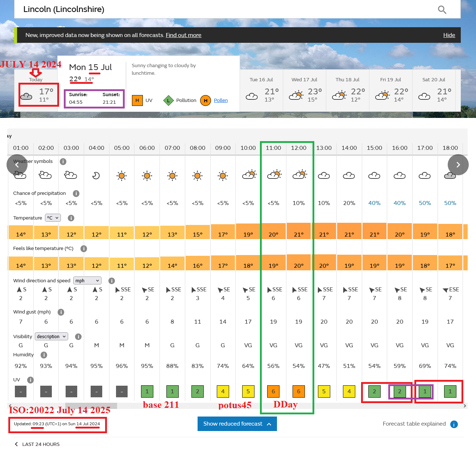
Task: Click the Humidity info icon
Action: click(44, 355)
